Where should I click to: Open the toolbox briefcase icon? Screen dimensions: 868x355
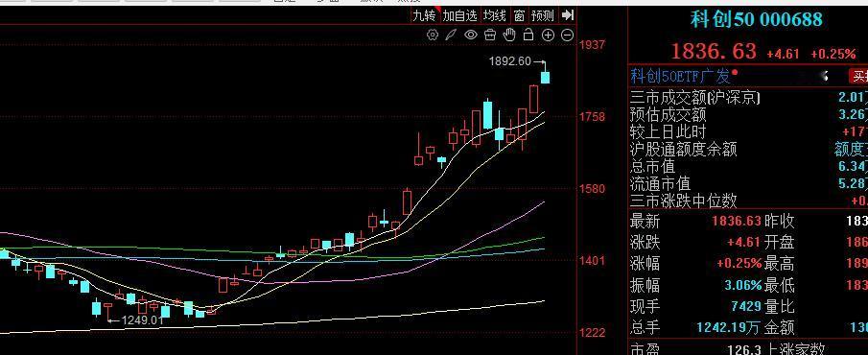tap(490, 35)
